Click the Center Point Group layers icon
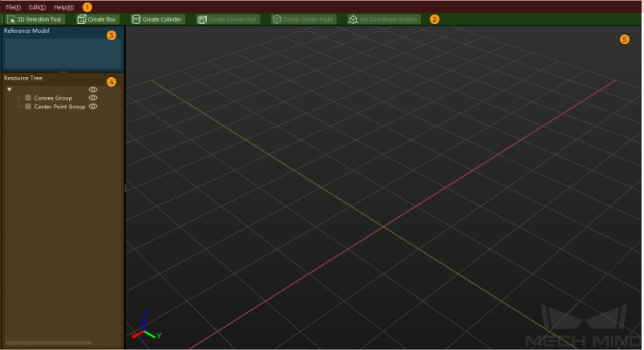Image resolution: width=644 pixels, height=350 pixels. [28, 107]
